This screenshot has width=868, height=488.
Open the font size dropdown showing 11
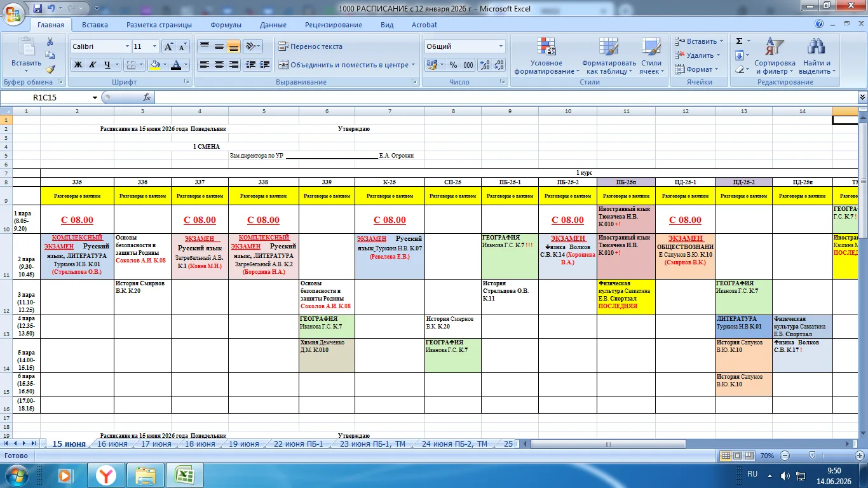tap(154, 46)
